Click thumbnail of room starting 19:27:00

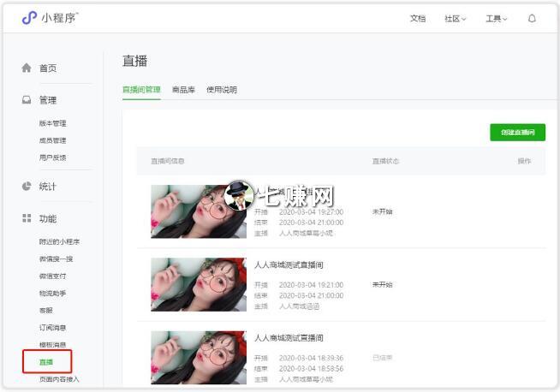(x=199, y=211)
